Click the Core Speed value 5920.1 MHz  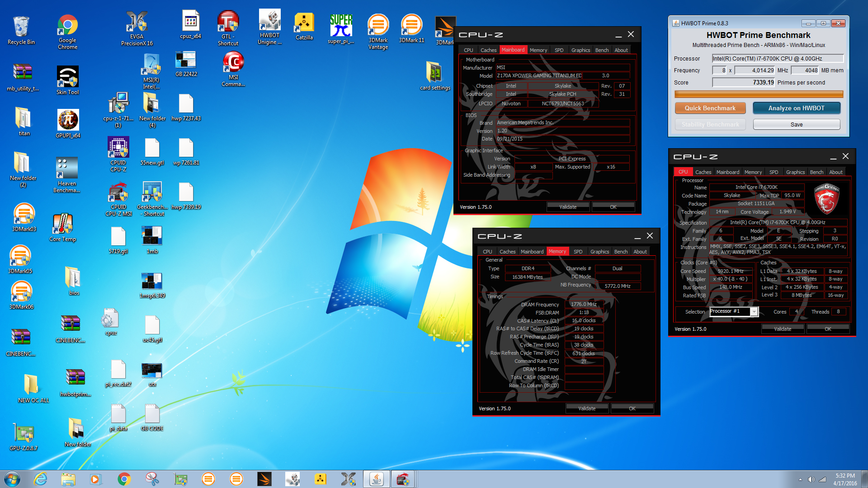(731, 271)
